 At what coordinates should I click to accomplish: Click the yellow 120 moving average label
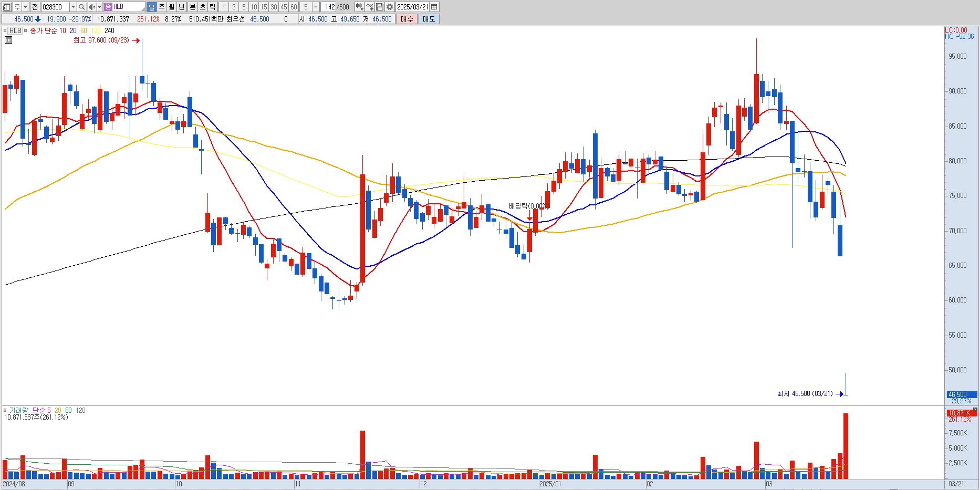(x=96, y=30)
